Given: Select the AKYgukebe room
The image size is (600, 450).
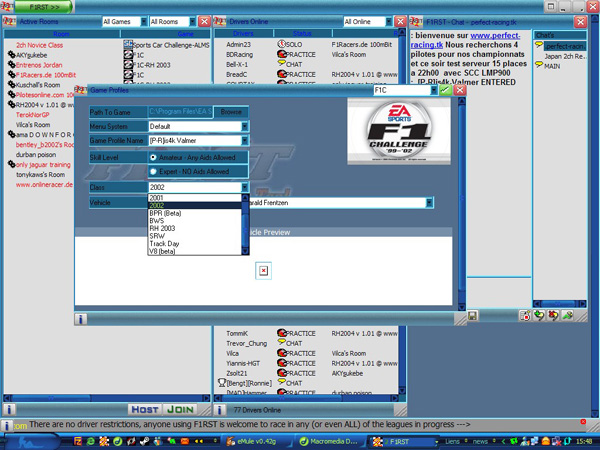Looking at the screenshot, I should point(31,55).
